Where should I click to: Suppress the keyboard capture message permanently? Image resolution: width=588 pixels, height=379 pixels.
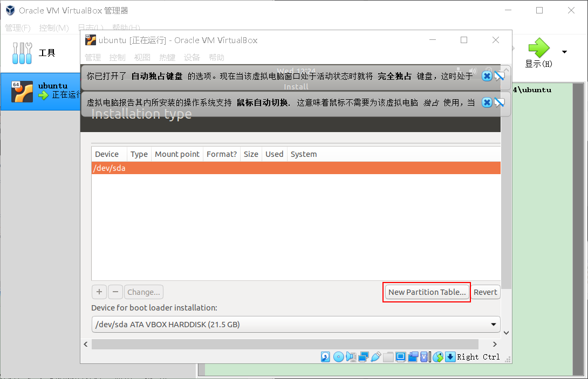tap(499, 76)
